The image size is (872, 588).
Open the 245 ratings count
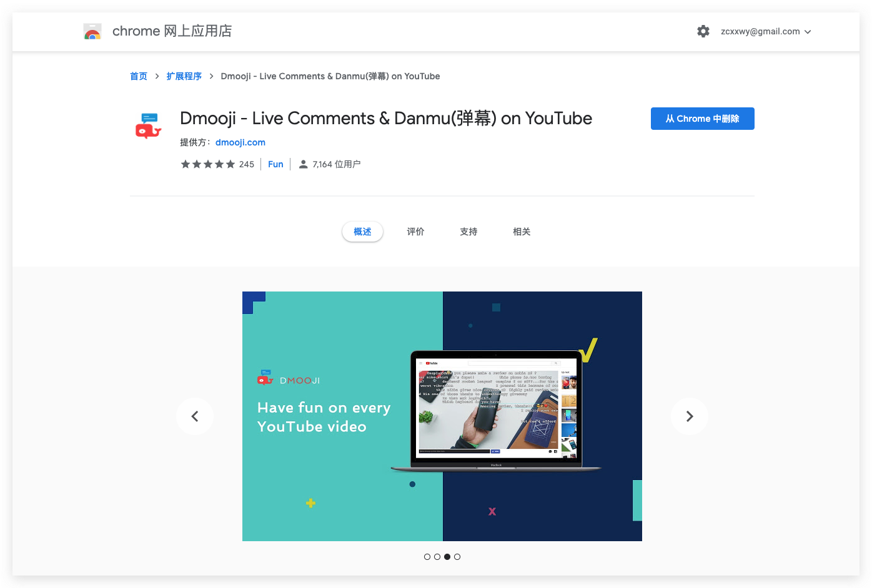247,164
